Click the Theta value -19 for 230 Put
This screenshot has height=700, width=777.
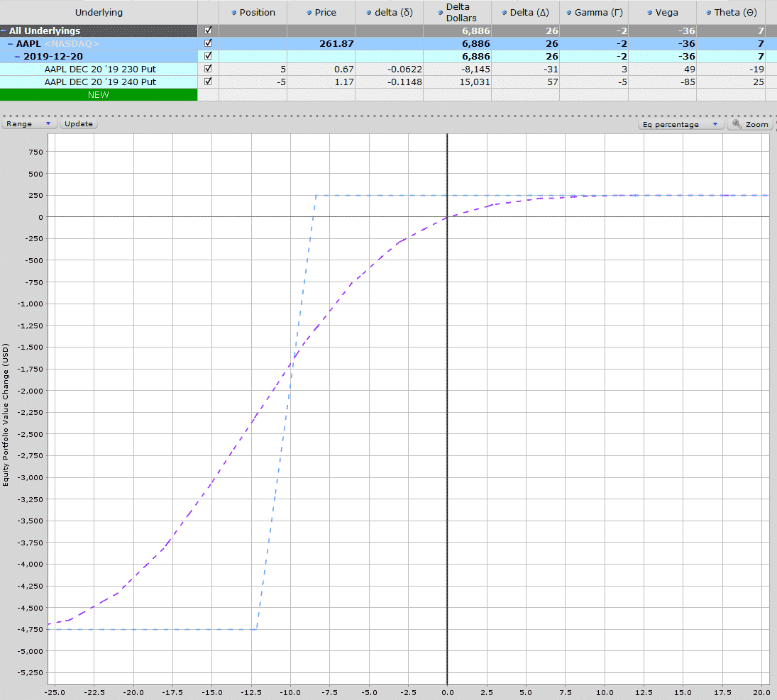(x=756, y=70)
